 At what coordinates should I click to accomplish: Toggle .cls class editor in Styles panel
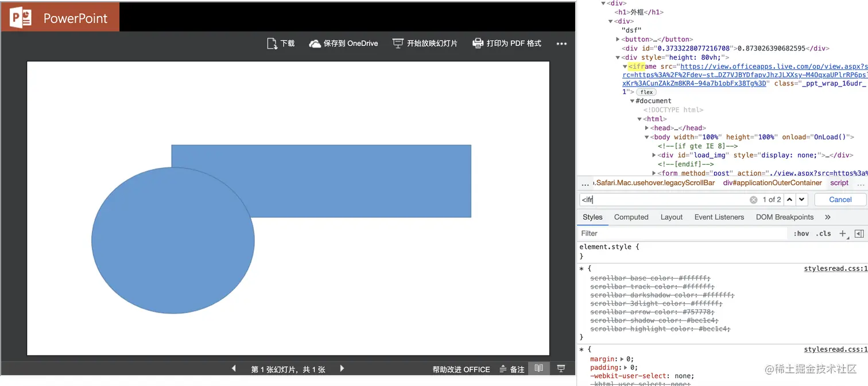(823, 233)
